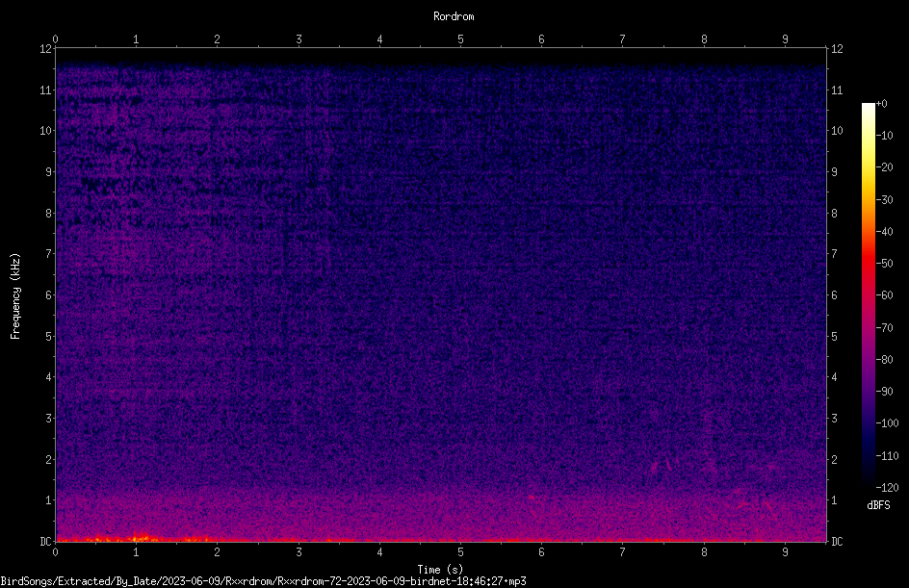Click the '-20' colorbar level label

click(x=885, y=167)
